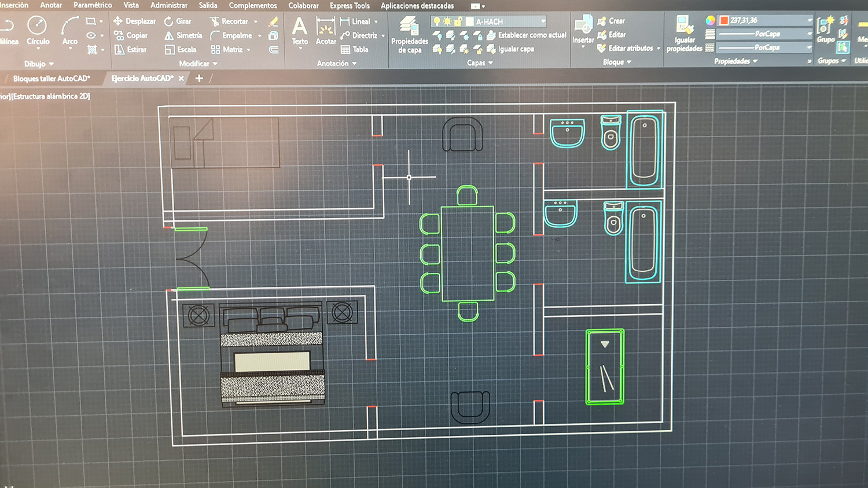The width and height of the screenshot is (868, 488).
Task: Click the Escala scale tool
Action: coord(181,50)
